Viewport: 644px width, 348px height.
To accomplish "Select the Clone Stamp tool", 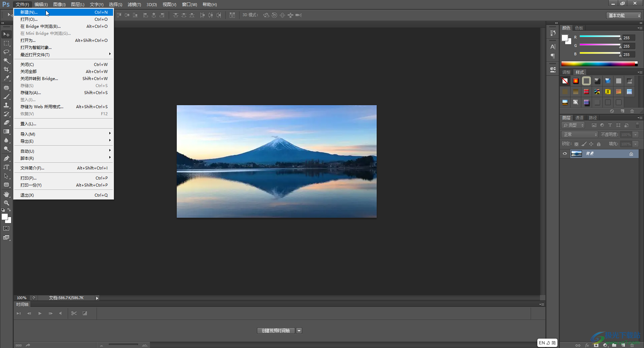I will [x=6, y=105].
